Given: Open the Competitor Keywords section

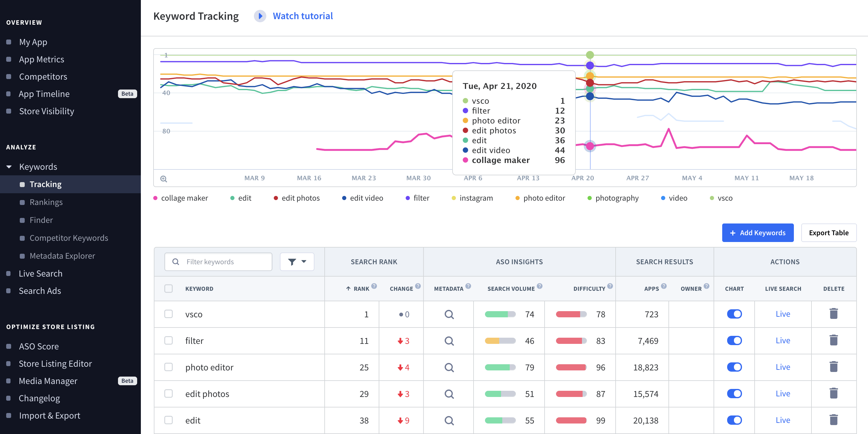Looking at the screenshot, I should (x=69, y=237).
